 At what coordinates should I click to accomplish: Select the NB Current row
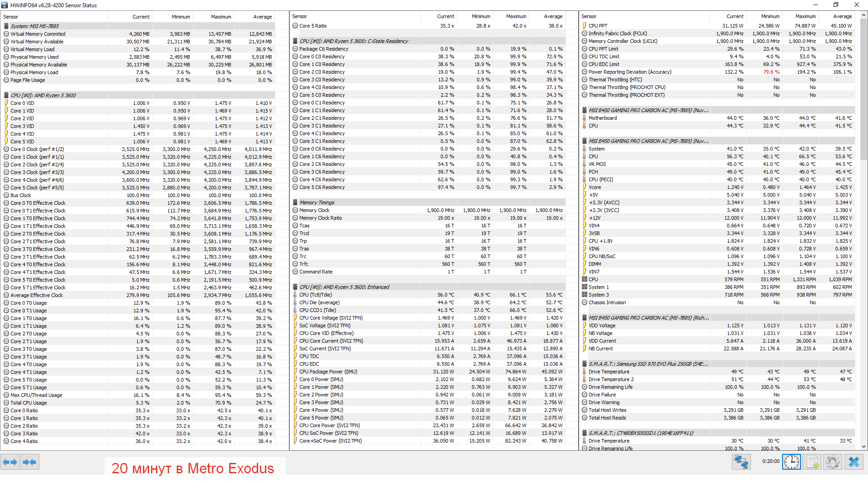click(x=718, y=349)
